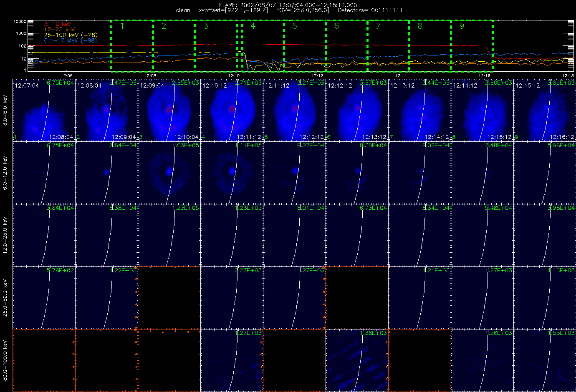Click the 3.98E+04 peak value
This screenshot has width=576, height=392.
[x=561, y=208]
